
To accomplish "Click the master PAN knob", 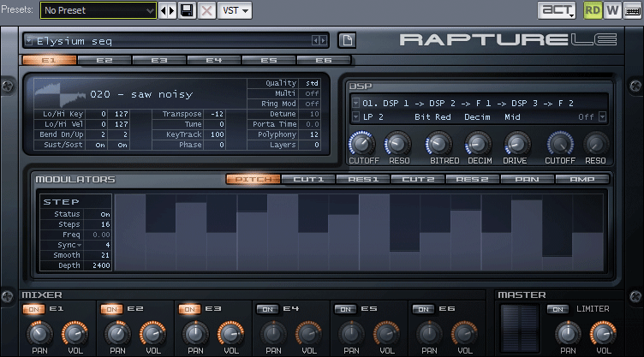I will pyautogui.click(x=568, y=334).
